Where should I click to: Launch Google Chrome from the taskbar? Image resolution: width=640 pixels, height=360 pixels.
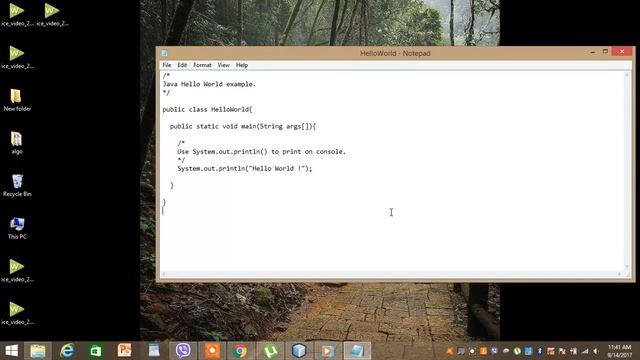[240, 351]
